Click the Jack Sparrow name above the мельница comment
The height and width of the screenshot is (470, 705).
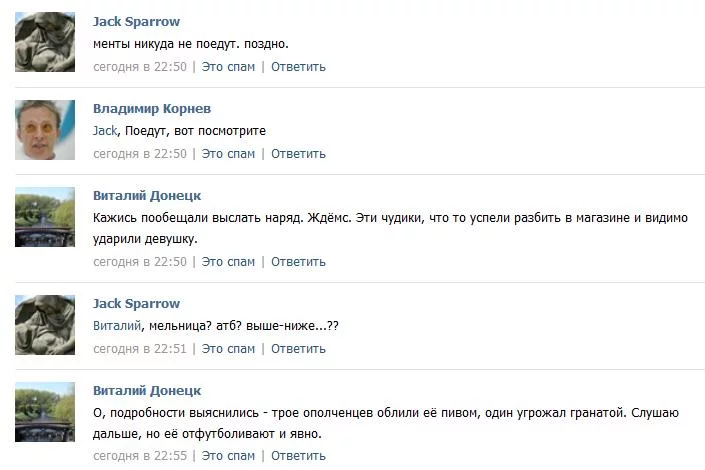pyautogui.click(x=136, y=303)
